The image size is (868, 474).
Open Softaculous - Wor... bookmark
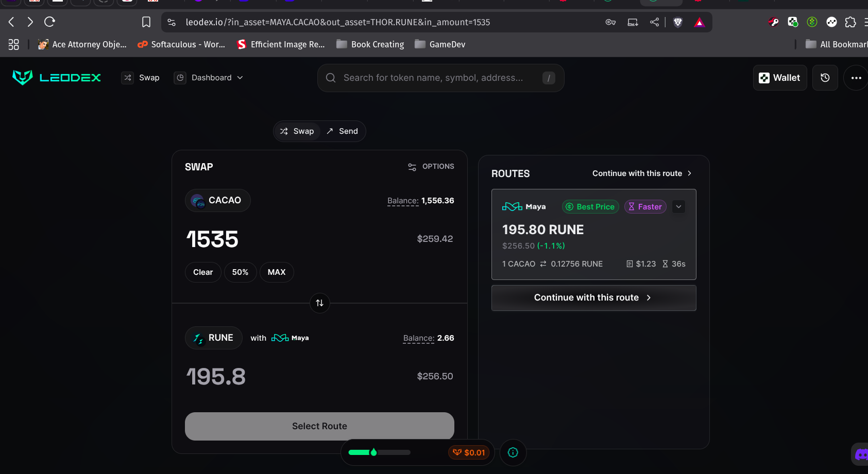(x=181, y=44)
